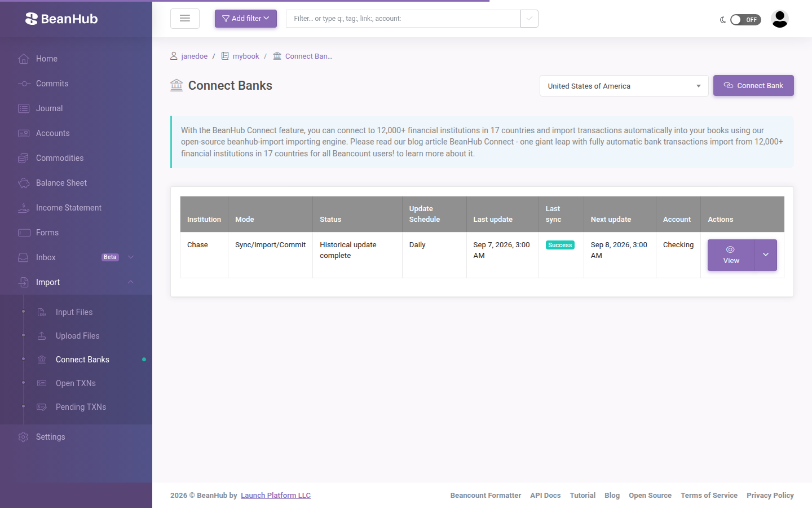This screenshot has height=508, width=812.
Task: Toggle the dark mode switch
Action: tap(745, 20)
